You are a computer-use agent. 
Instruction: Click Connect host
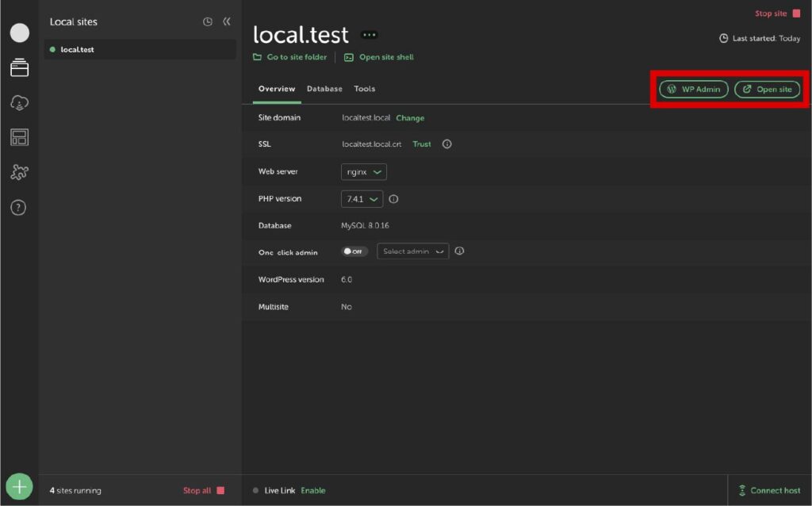coord(769,490)
